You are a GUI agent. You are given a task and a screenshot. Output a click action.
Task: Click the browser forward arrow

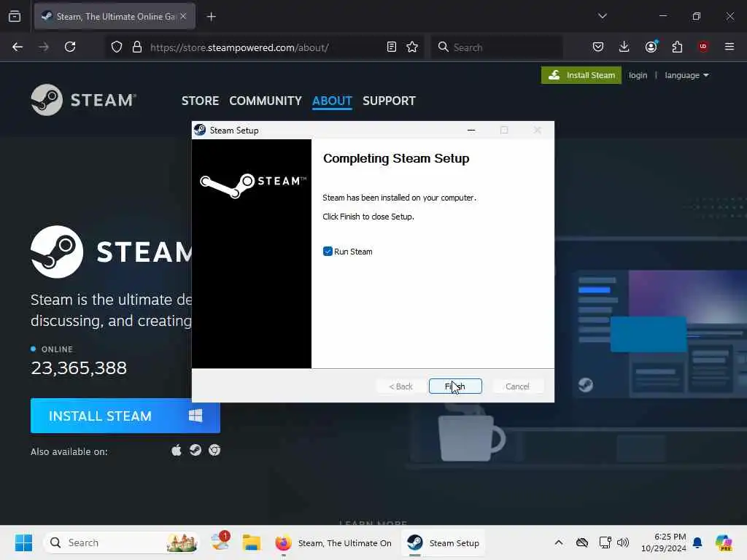[x=43, y=47]
